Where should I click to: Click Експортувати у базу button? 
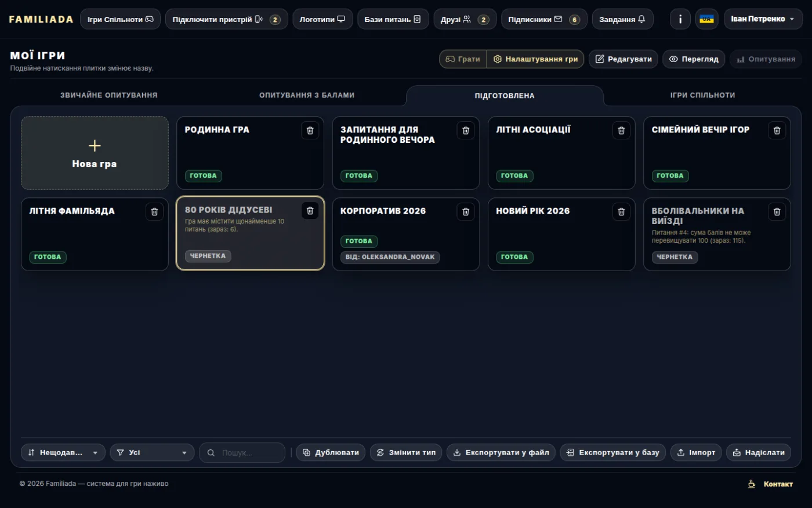click(613, 452)
